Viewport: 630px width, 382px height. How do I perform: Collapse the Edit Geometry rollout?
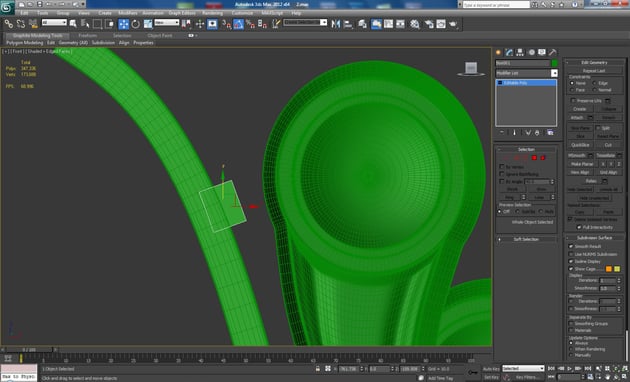[x=595, y=63]
